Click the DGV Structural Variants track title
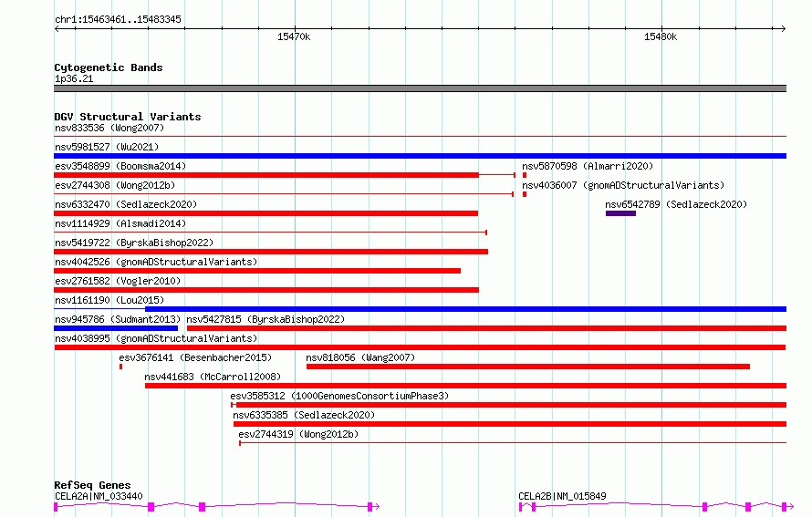 point(128,117)
